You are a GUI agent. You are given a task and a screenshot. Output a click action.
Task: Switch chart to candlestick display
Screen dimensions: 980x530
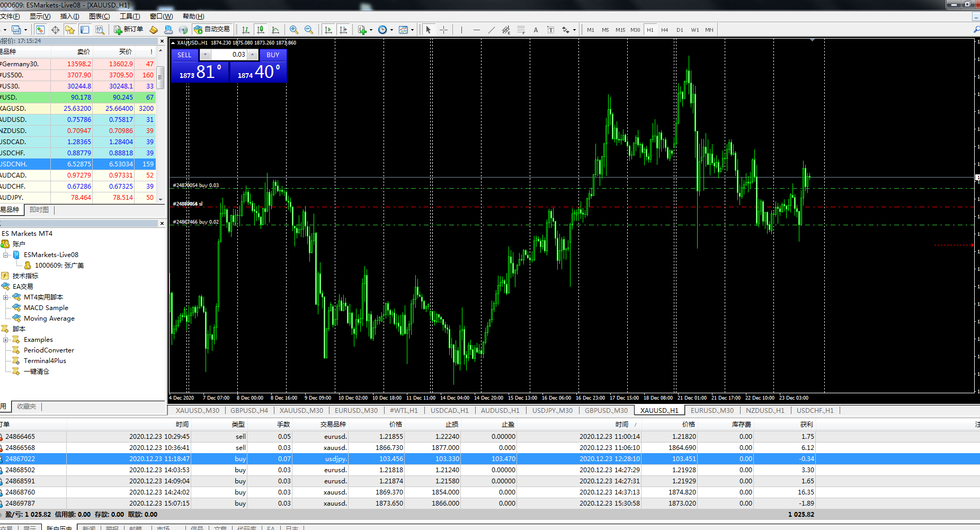point(260,30)
